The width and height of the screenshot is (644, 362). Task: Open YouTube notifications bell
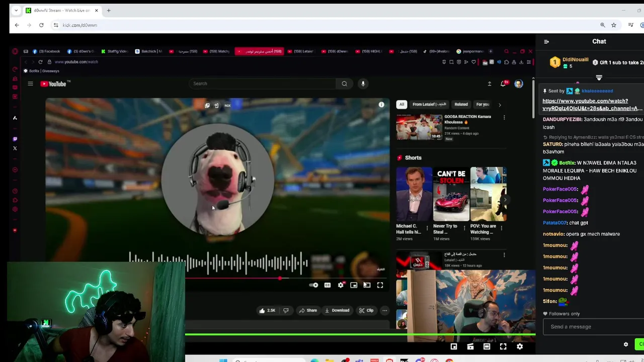click(503, 83)
